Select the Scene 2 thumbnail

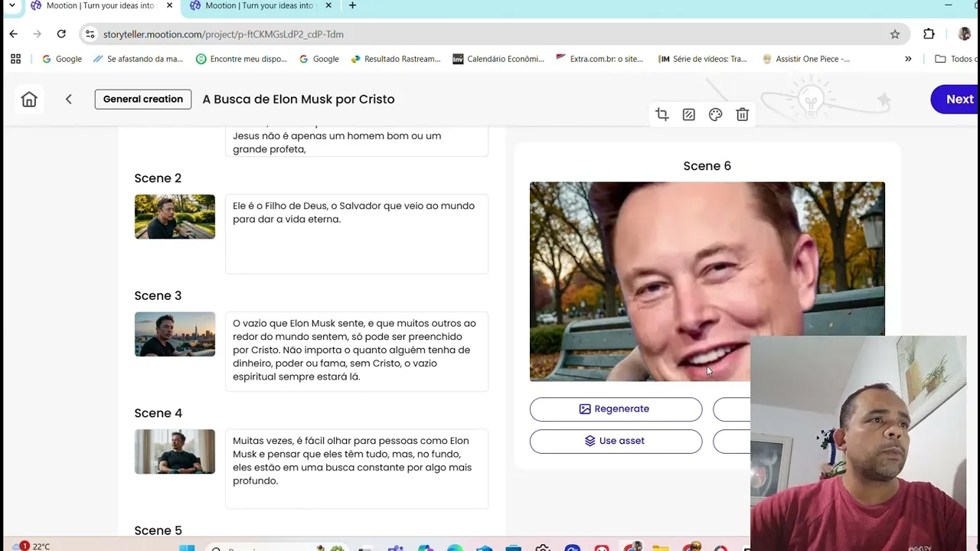tap(175, 217)
